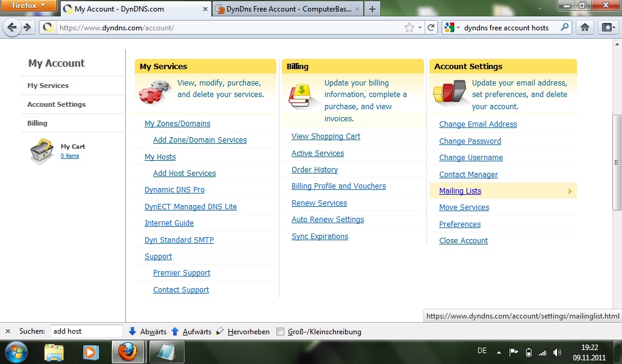
Task: Open Change Email Address link
Action: point(478,124)
